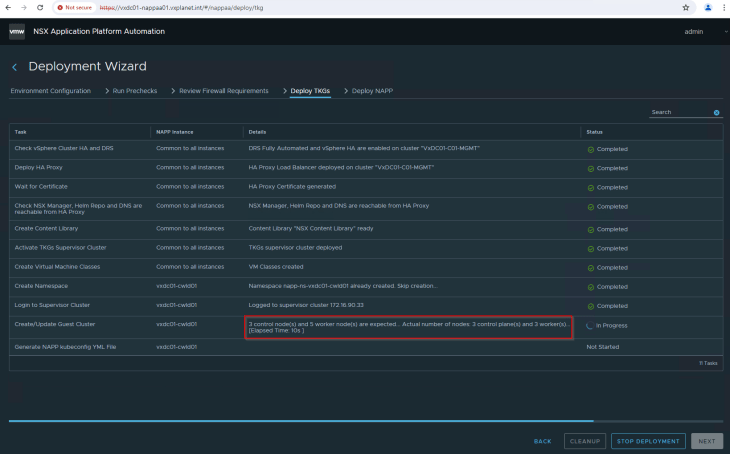Sort by Details column header

point(257,132)
